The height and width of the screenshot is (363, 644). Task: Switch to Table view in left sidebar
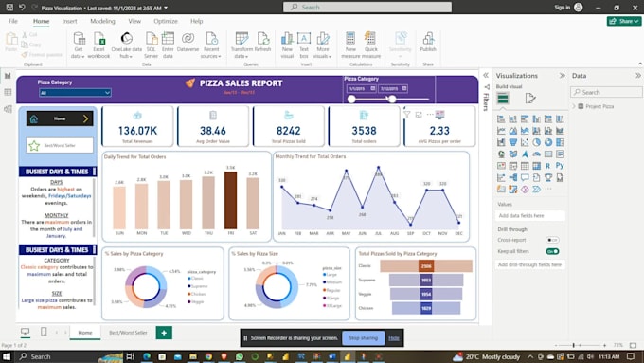pyautogui.click(x=8, y=92)
